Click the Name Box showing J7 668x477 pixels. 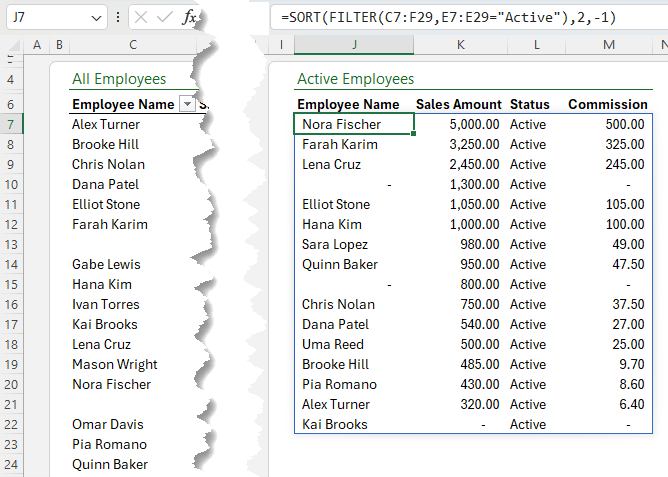(56, 17)
